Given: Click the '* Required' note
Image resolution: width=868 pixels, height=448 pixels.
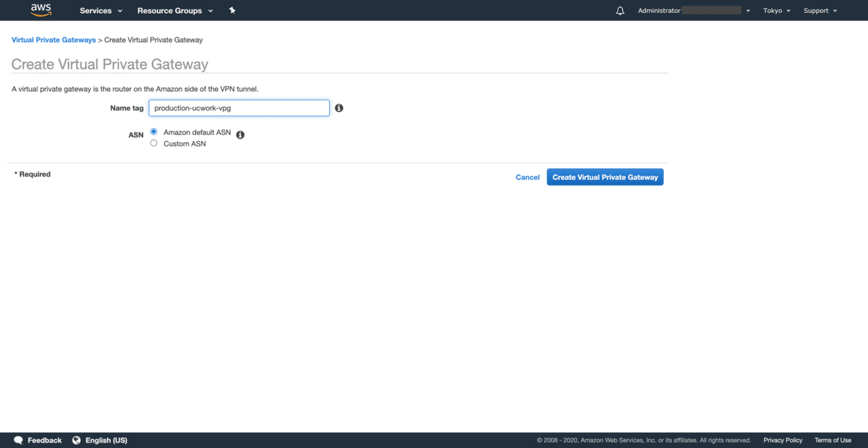Looking at the screenshot, I should [33, 174].
